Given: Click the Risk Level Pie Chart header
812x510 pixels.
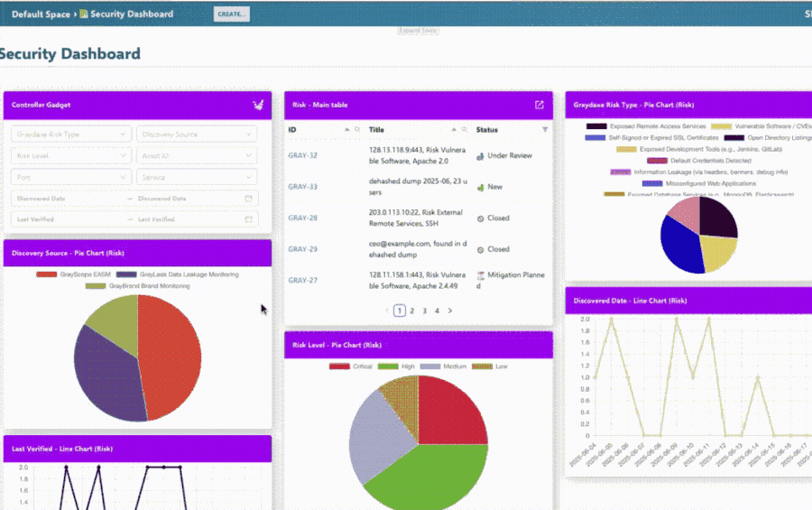Looking at the screenshot, I should (419, 345).
